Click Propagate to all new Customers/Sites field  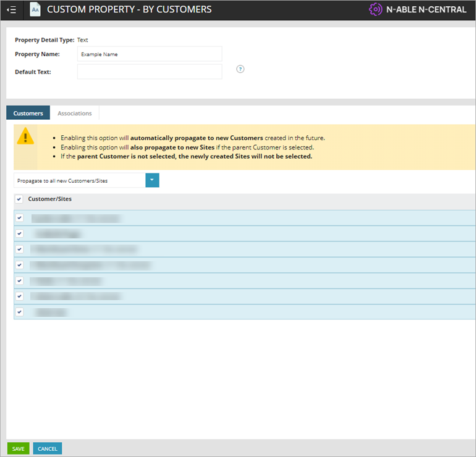pos(80,180)
